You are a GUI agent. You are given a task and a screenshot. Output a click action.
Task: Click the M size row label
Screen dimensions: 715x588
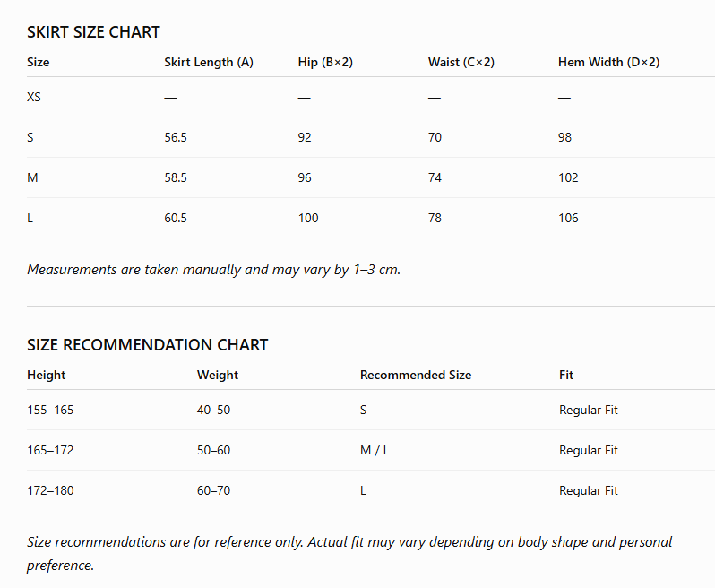(x=32, y=177)
